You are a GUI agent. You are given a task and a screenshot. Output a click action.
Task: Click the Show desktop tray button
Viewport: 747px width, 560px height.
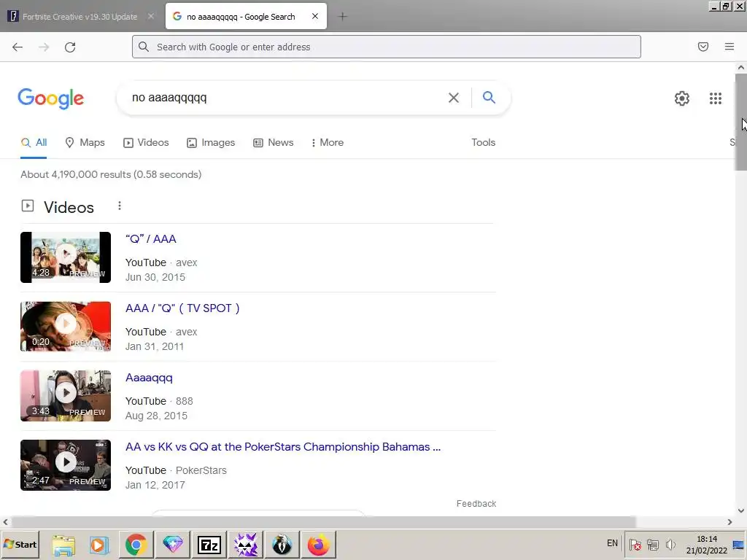(x=738, y=545)
